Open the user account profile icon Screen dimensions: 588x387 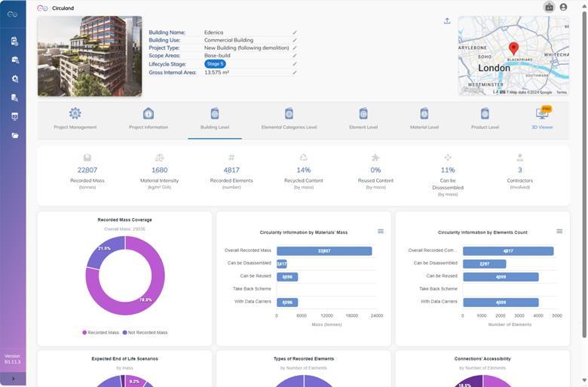pos(563,8)
